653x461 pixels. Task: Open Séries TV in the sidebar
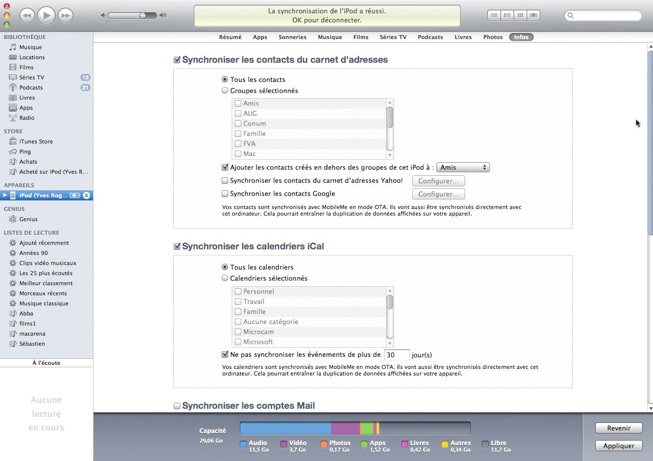point(31,77)
